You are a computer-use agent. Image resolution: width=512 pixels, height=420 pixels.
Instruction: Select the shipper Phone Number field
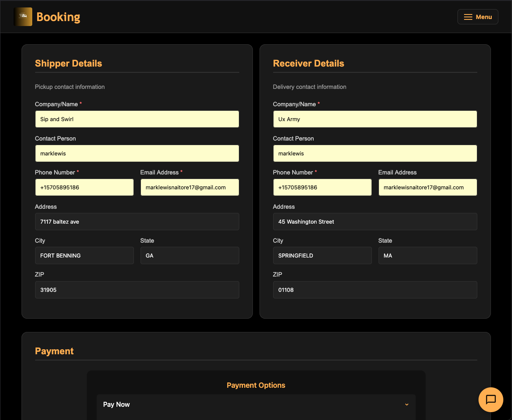coord(84,187)
